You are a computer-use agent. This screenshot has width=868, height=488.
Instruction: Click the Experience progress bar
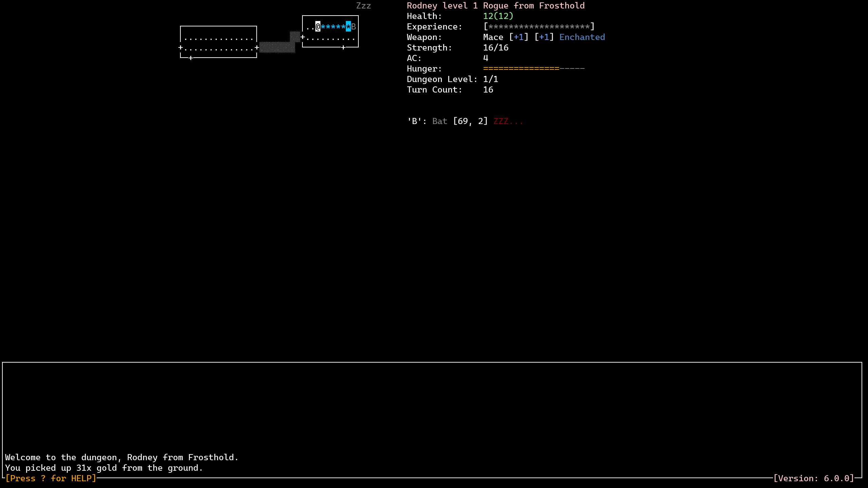coord(539,26)
